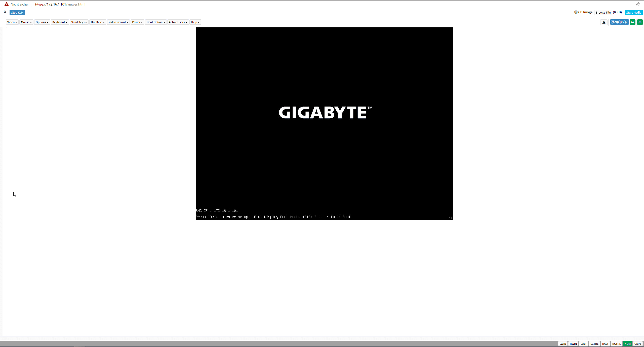Click the lock icon beside Stop KVM

(x=5, y=12)
